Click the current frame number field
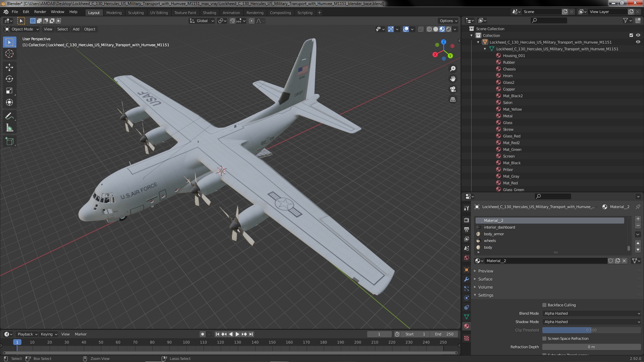 [x=379, y=334]
